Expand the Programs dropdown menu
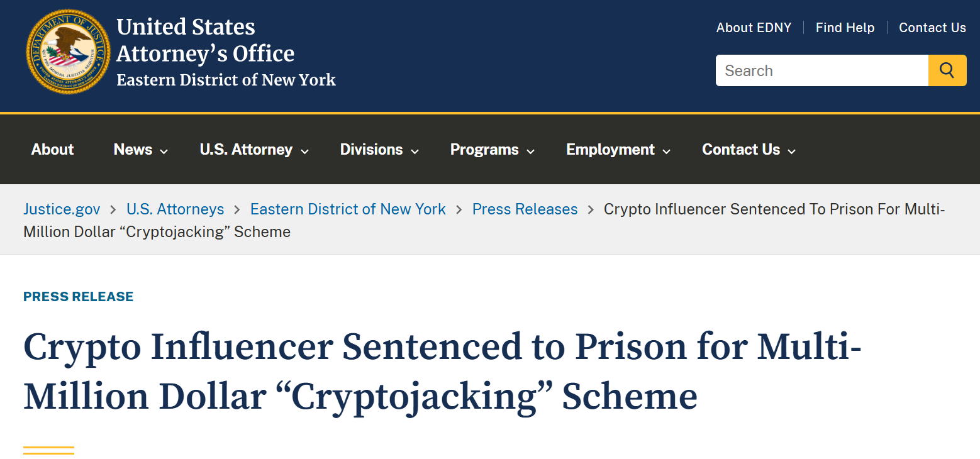The width and height of the screenshot is (980, 459). pyautogui.click(x=493, y=150)
